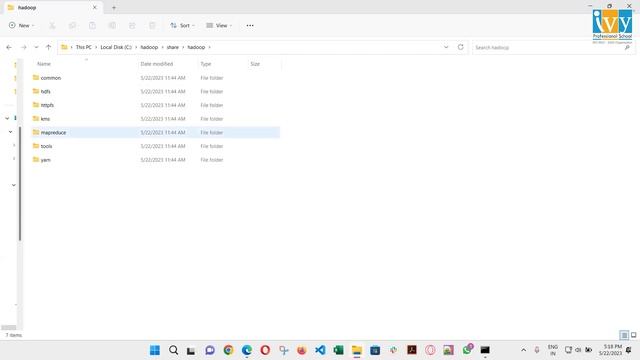Launch Microsoft Edge from taskbar
The image size is (640, 360).
pos(247,350)
